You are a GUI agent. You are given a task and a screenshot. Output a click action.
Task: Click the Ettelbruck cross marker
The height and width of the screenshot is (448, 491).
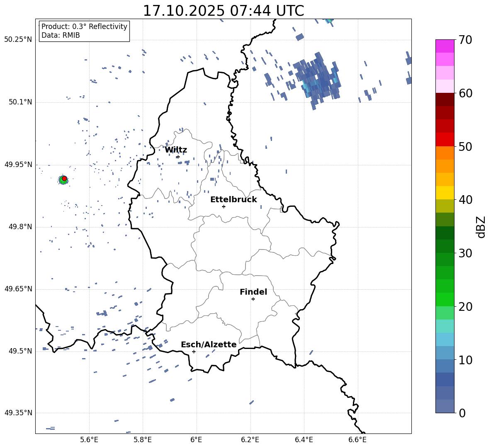coord(224,206)
